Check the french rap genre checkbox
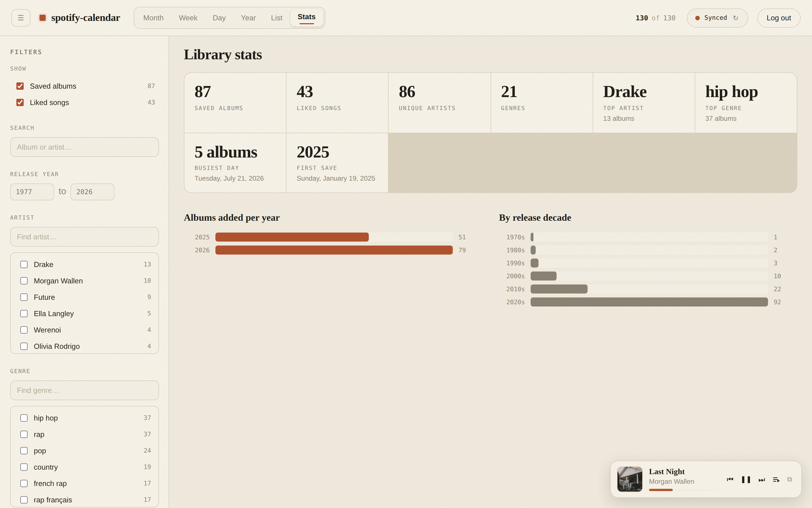 click(x=24, y=483)
